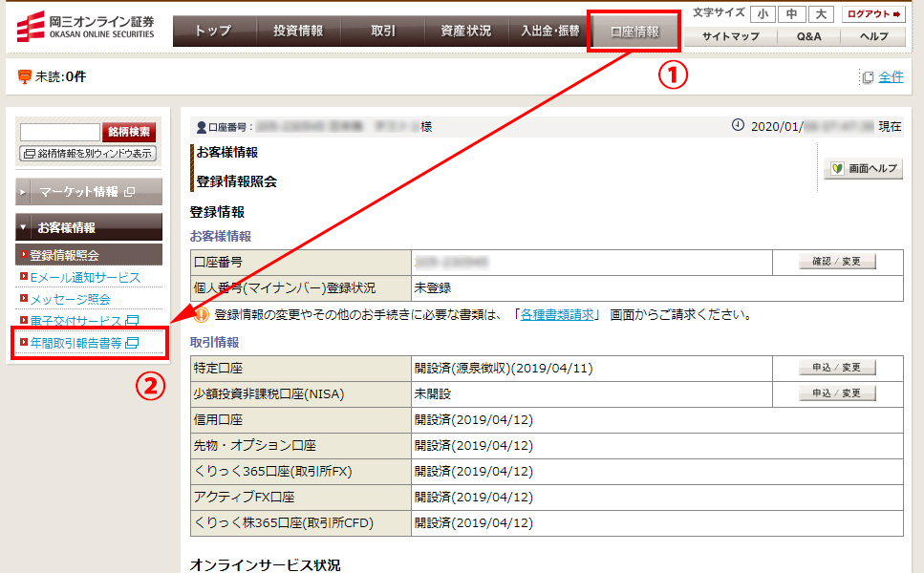The width and height of the screenshot is (924, 573).
Task: Select the 未登録 My Number status cell
Action: click(x=657, y=288)
